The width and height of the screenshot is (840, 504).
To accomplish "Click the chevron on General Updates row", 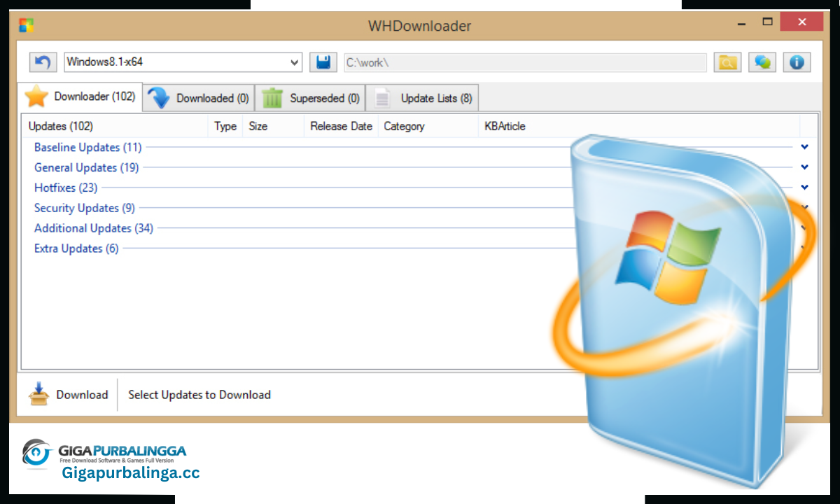I will [804, 167].
